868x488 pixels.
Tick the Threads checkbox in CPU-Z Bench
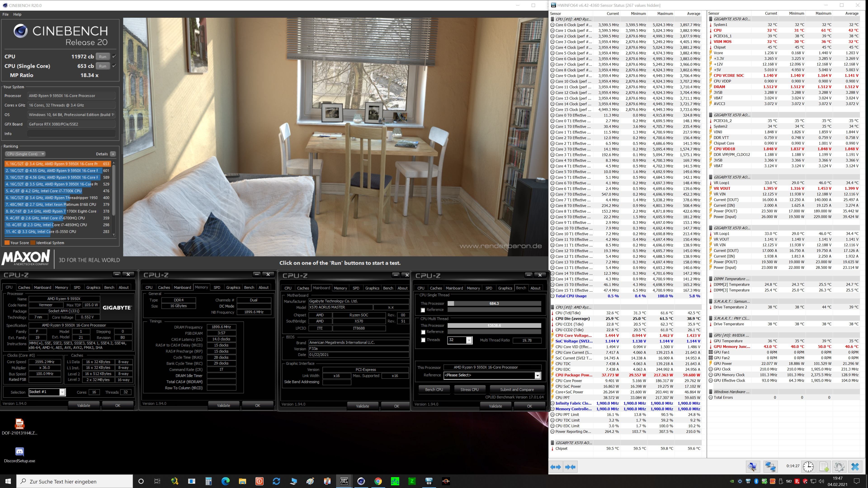(423, 340)
